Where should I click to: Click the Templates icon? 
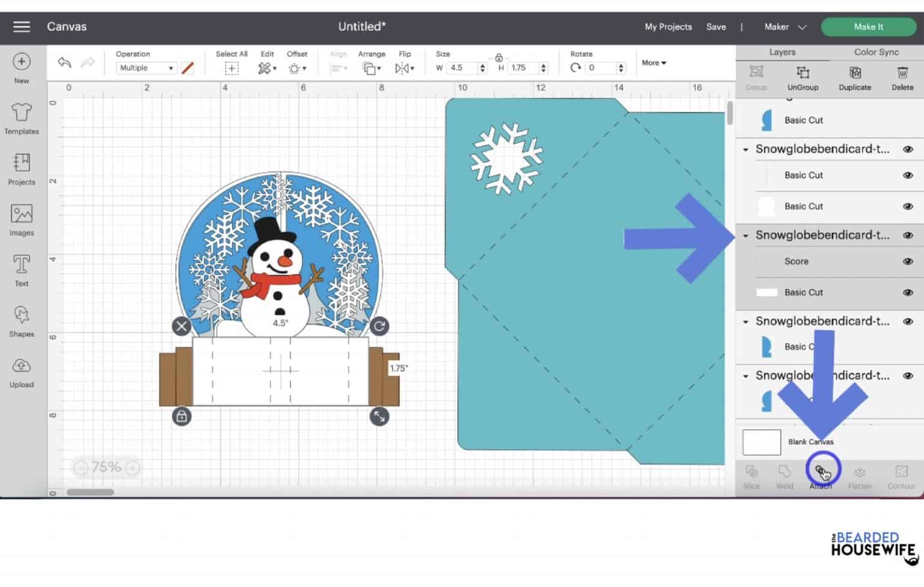[x=21, y=117]
